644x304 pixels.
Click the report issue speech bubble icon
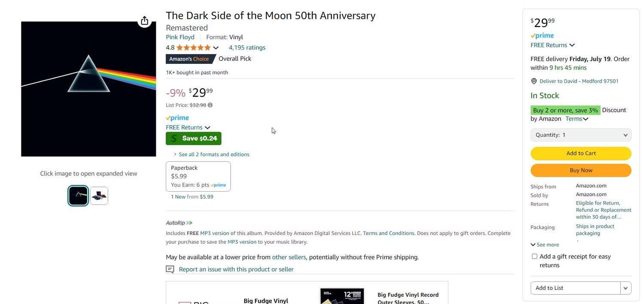(x=170, y=269)
